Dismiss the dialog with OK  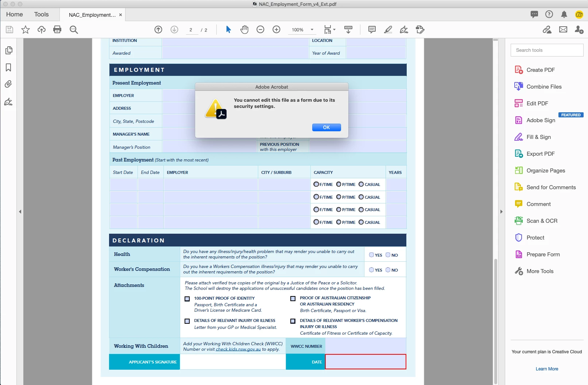point(326,127)
